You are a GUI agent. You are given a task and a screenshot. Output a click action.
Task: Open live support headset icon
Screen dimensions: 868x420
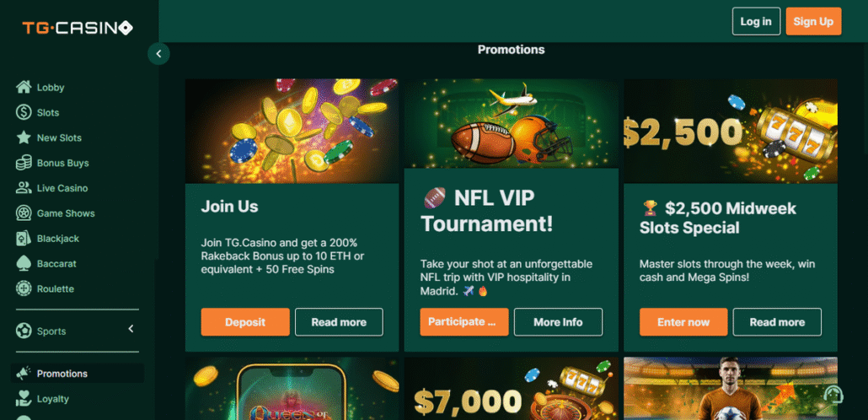click(x=833, y=395)
